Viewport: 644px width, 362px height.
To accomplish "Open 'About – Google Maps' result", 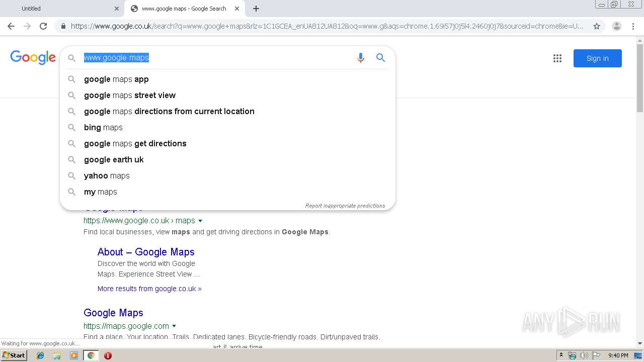I will coord(146,252).
